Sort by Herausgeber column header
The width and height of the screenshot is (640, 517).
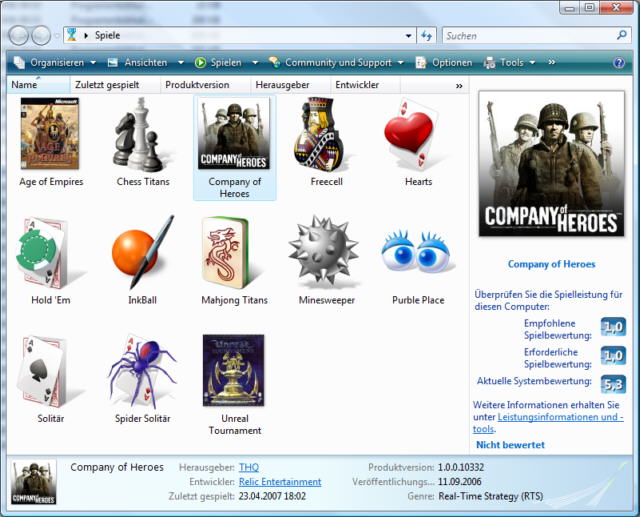click(290, 85)
